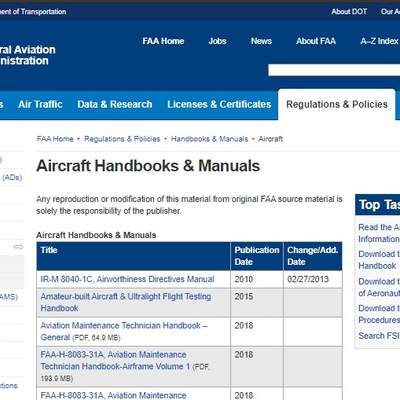Click inside the site search field
Screen dimensions: 400x400
click(x=334, y=70)
